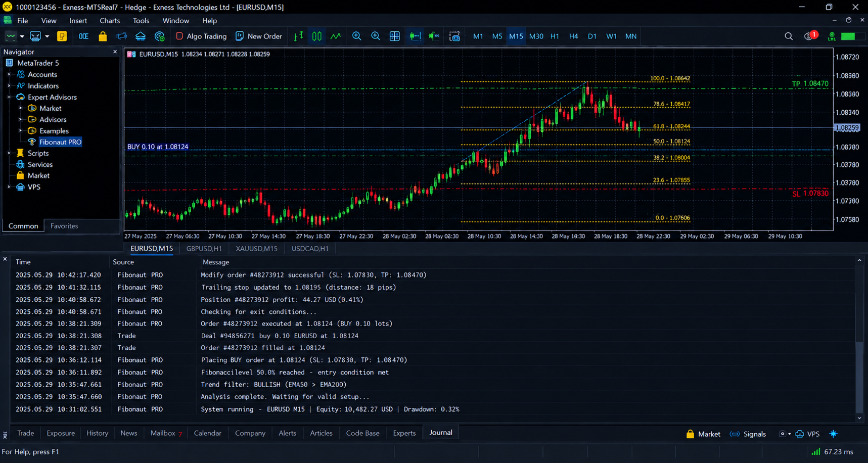
Task: Expand the Indicators tree node
Action: coord(9,86)
